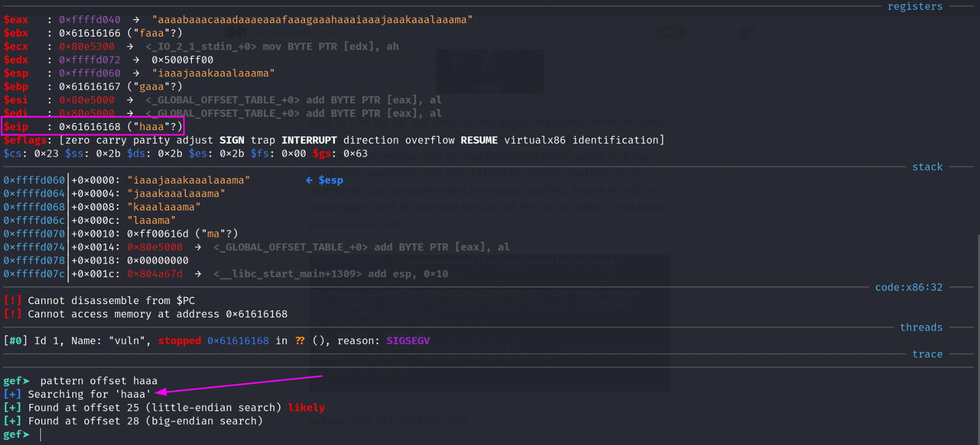Viewport: 980px width, 445px height.
Task: Click the red 0x80e5300 address of $ecx
Action: (86, 47)
